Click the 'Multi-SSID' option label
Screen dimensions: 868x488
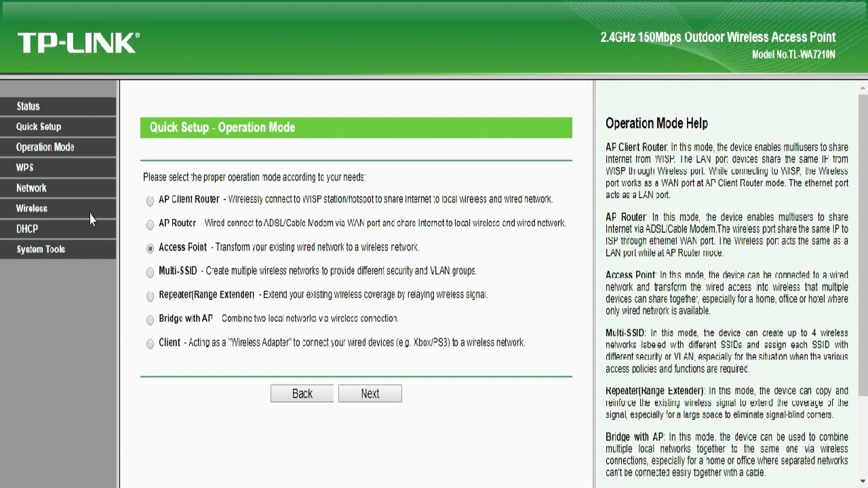tap(178, 270)
